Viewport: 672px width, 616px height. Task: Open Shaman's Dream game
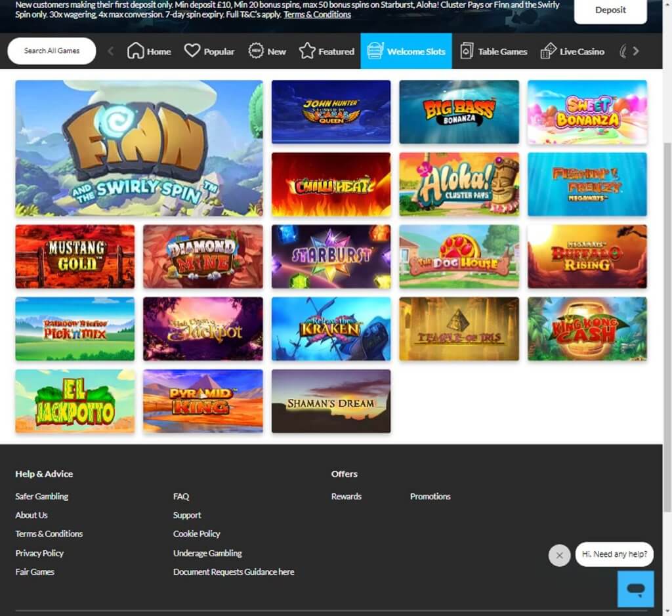click(331, 401)
